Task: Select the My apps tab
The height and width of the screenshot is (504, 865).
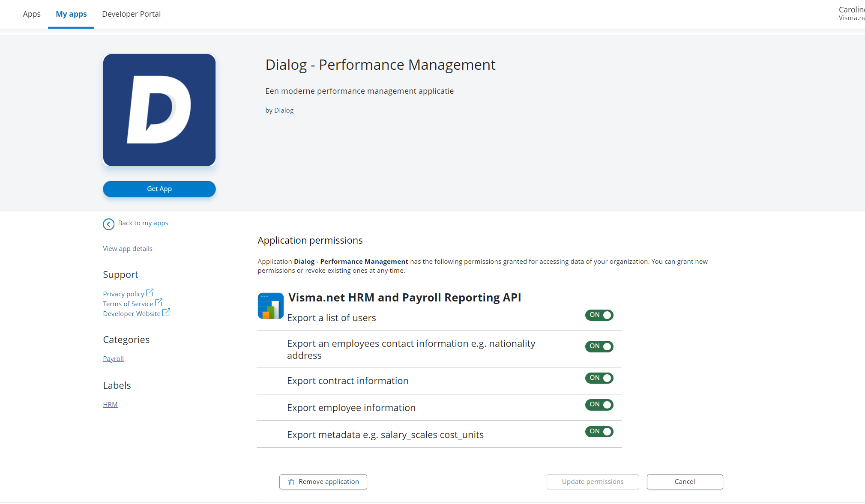Action: pos(71,14)
